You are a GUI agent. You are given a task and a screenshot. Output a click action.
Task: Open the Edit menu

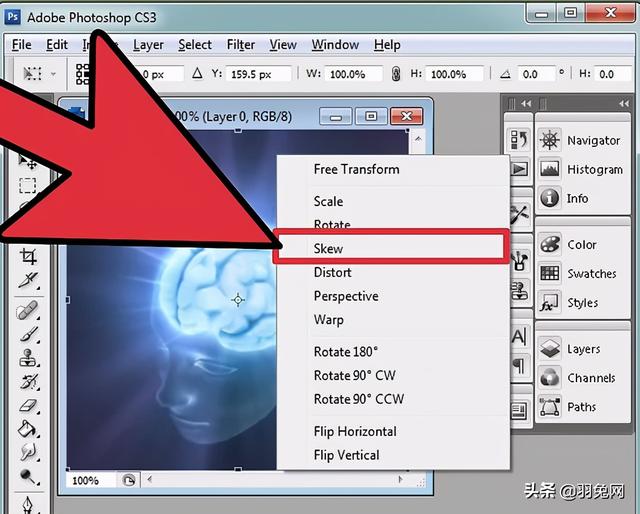(x=57, y=45)
